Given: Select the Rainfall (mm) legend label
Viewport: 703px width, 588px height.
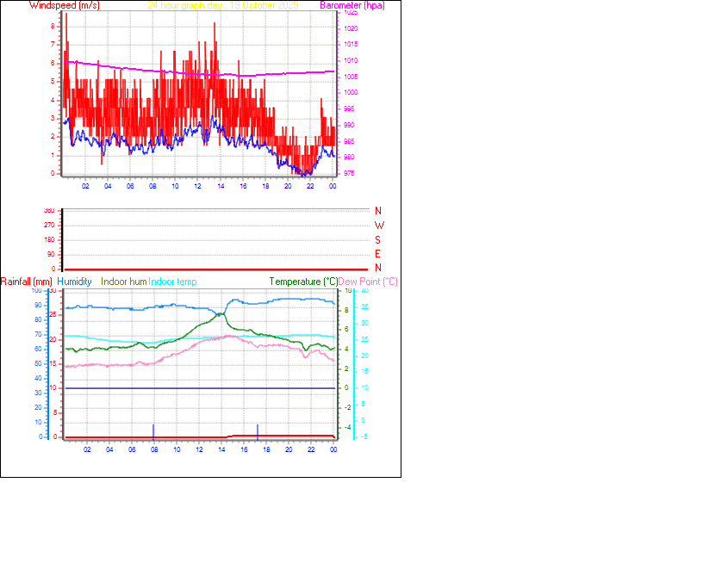Looking at the screenshot, I should tap(28, 282).
